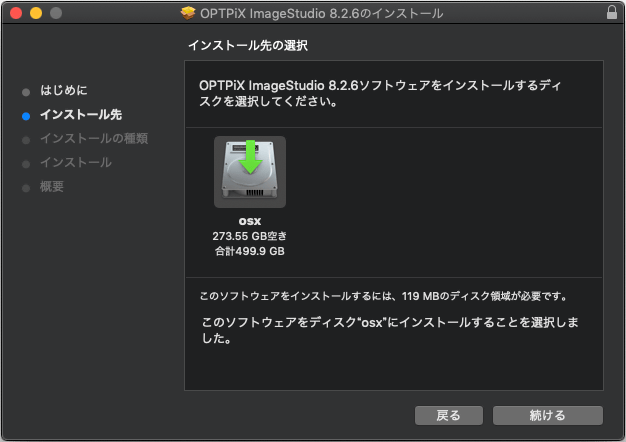The image size is (626, 442).
Task: Click the gray bullet beside はじめに
Action: [26, 92]
